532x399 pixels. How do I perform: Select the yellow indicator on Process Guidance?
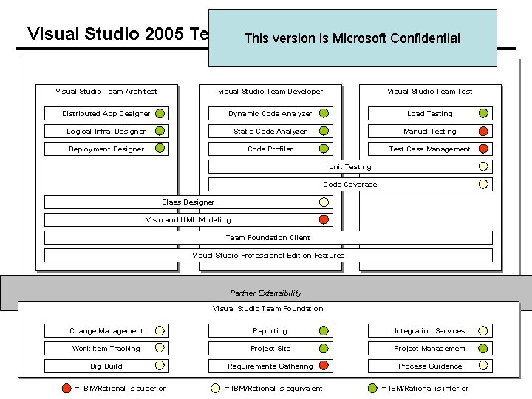coord(483,366)
